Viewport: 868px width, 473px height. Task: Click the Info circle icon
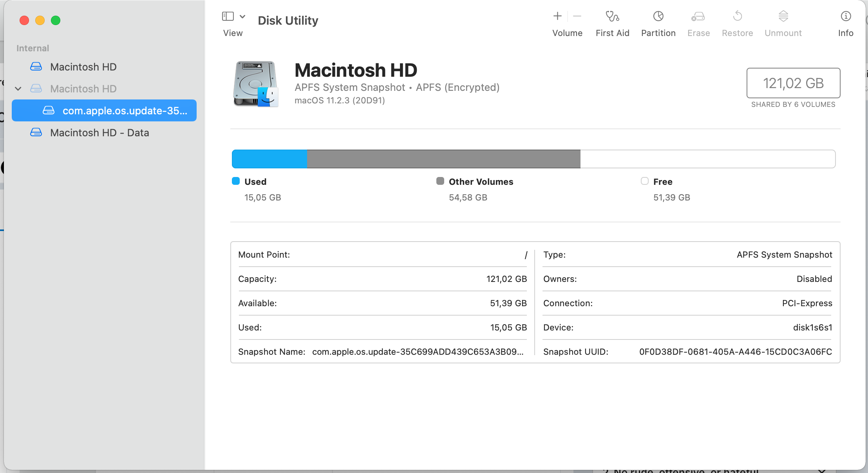point(846,16)
